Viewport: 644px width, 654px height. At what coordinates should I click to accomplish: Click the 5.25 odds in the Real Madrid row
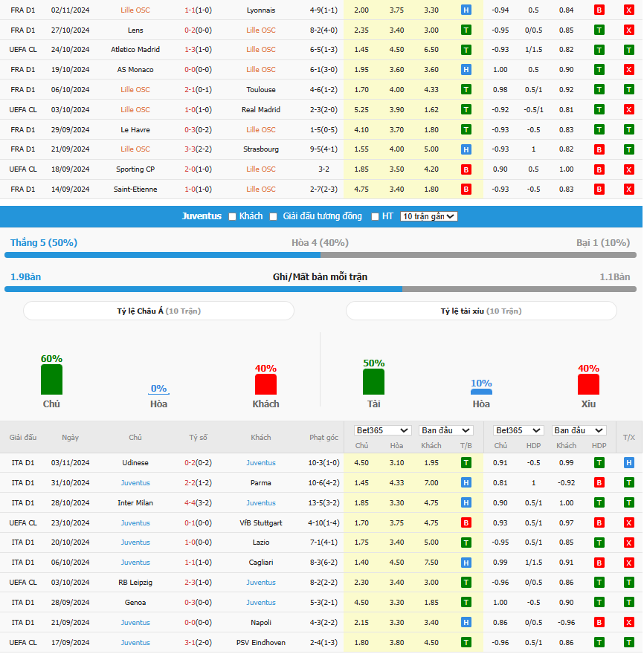361,110
